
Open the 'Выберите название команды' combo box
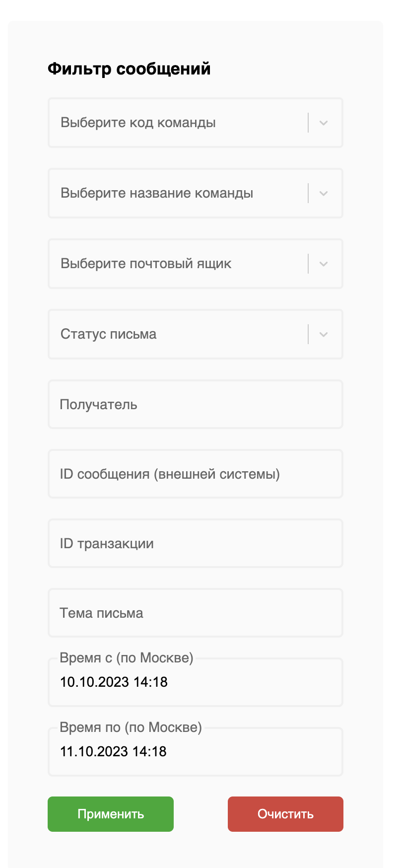pos(196,193)
